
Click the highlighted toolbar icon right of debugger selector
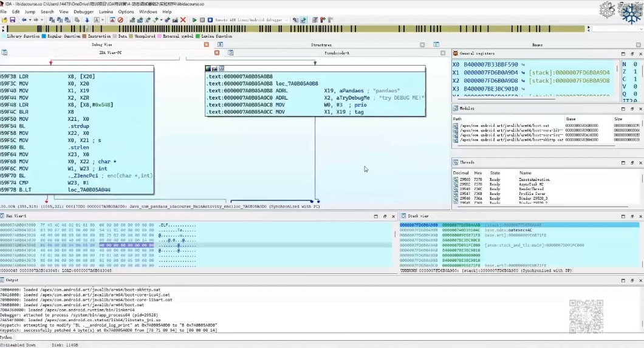click(304, 19)
